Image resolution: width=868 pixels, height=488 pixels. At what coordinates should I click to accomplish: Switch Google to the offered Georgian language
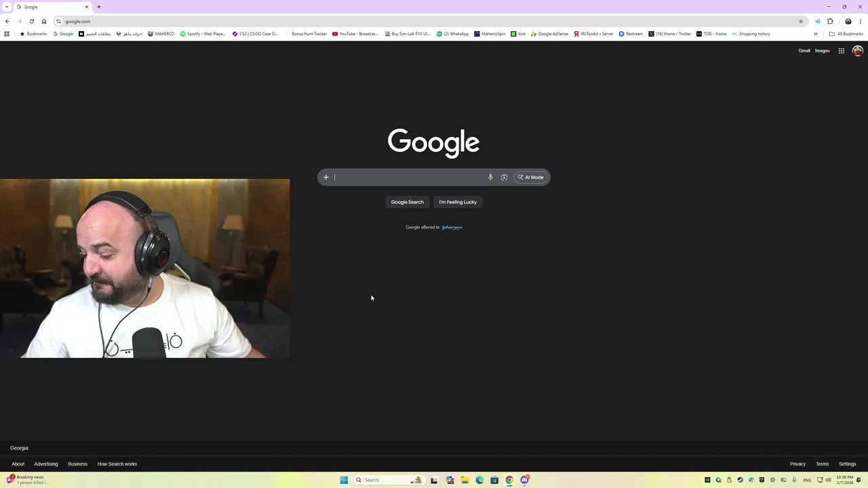coord(452,227)
